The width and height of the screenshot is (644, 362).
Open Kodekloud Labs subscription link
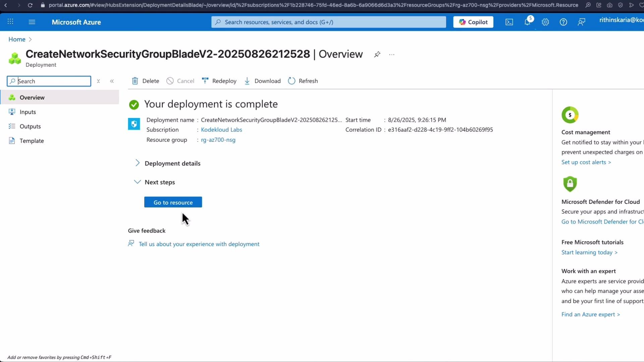[x=221, y=130]
